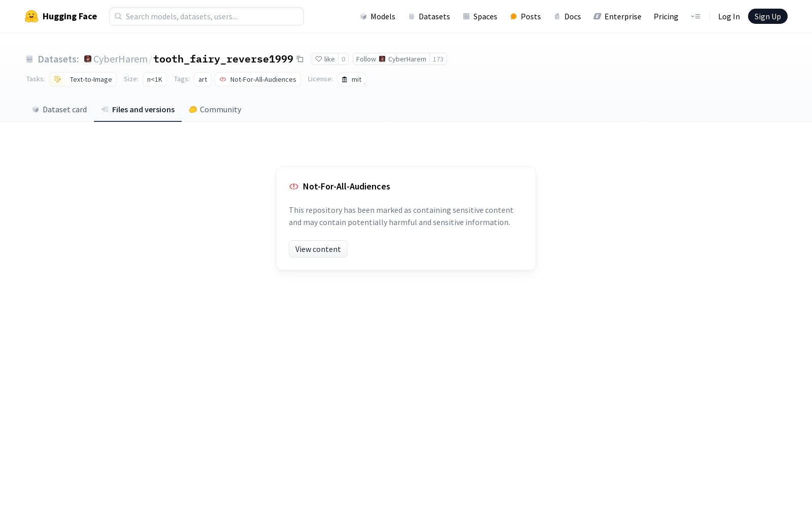Click the n<1K size tag
Viewport: 812px width, 508px height.
point(155,79)
